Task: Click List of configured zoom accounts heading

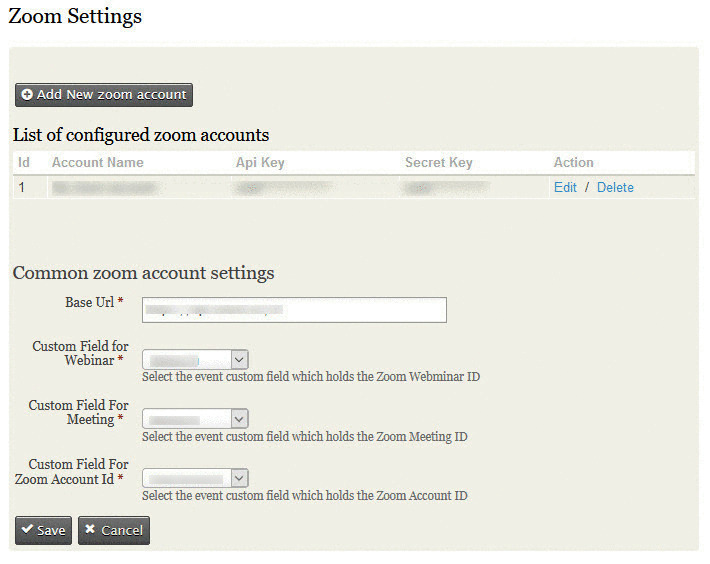Action: 141,135
